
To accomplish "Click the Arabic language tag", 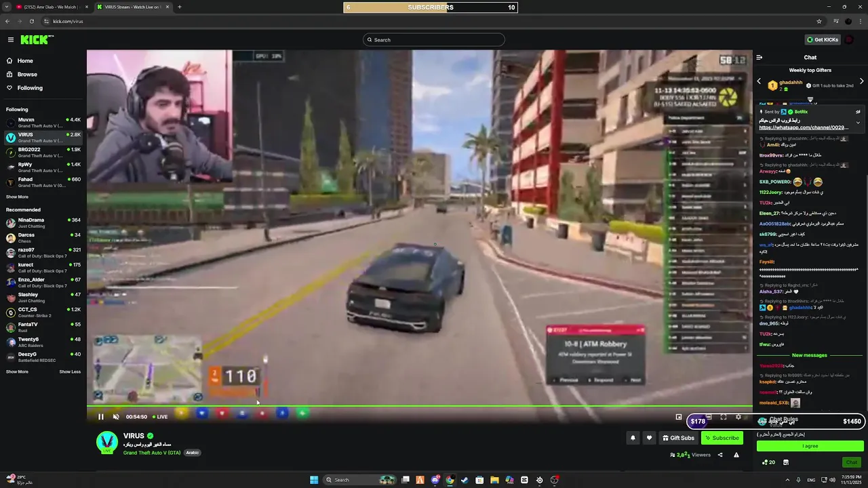I will click(x=193, y=453).
